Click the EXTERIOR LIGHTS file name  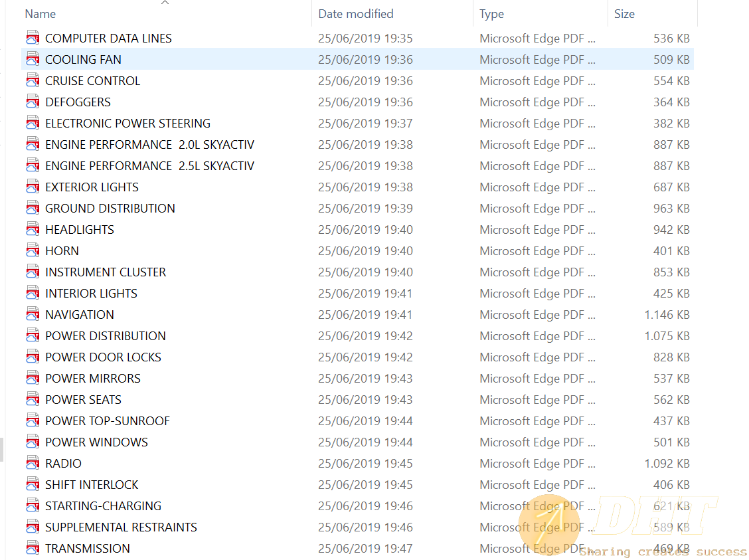tap(92, 187)
